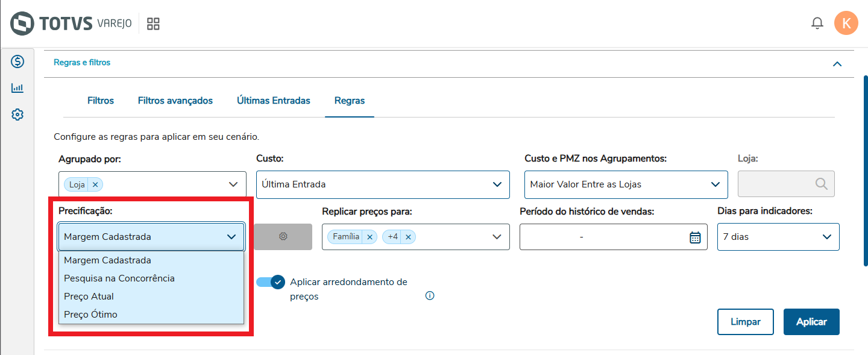
Task: Remove the Loja chip from Agrupado por
Action: tap(95, 184)
